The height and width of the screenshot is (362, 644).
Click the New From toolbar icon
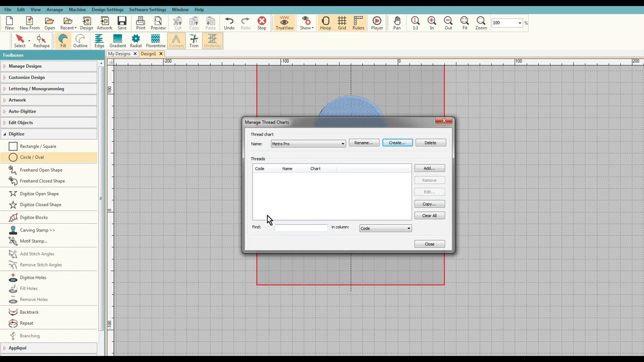click(x=30, y=23)
